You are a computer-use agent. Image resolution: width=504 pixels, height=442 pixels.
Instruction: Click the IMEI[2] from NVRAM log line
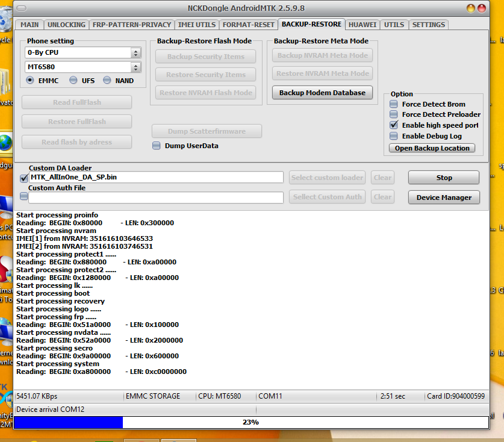84,246
